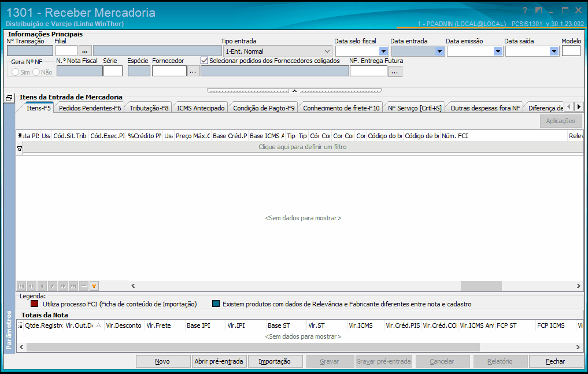Jump to previous page of records
This screenshot has width=588, height=374.
pyautogui.click(x=32, y=286)
